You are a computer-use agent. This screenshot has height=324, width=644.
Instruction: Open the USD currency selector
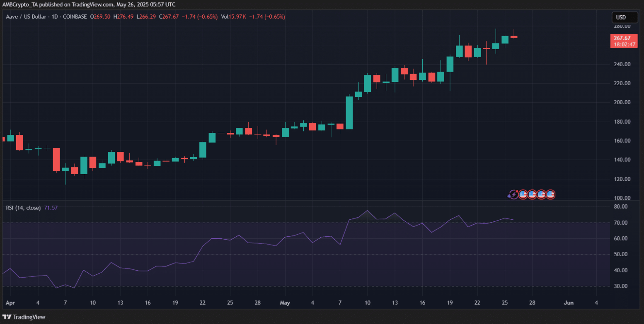tap(625, 17)
